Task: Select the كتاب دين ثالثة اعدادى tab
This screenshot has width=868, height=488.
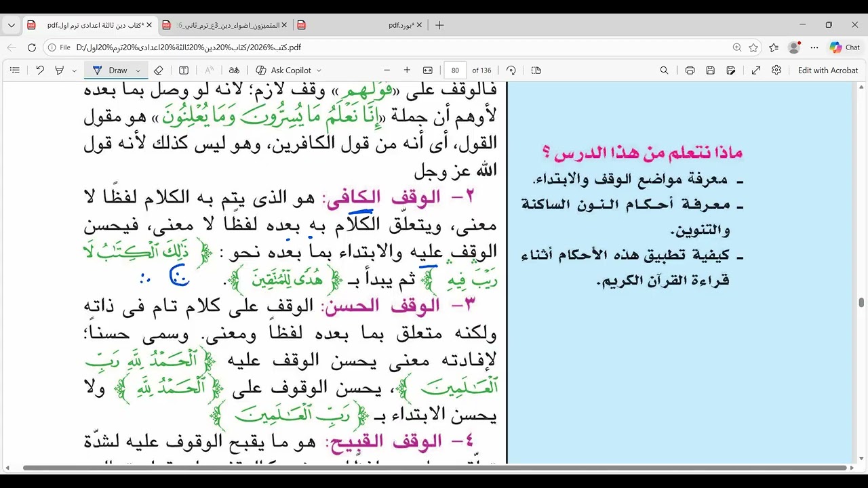Action: click(88, 25)
